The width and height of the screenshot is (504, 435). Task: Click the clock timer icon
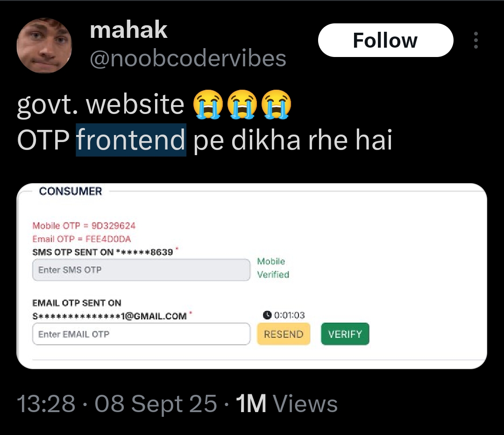pyautogui.click(x=267, y=315)
